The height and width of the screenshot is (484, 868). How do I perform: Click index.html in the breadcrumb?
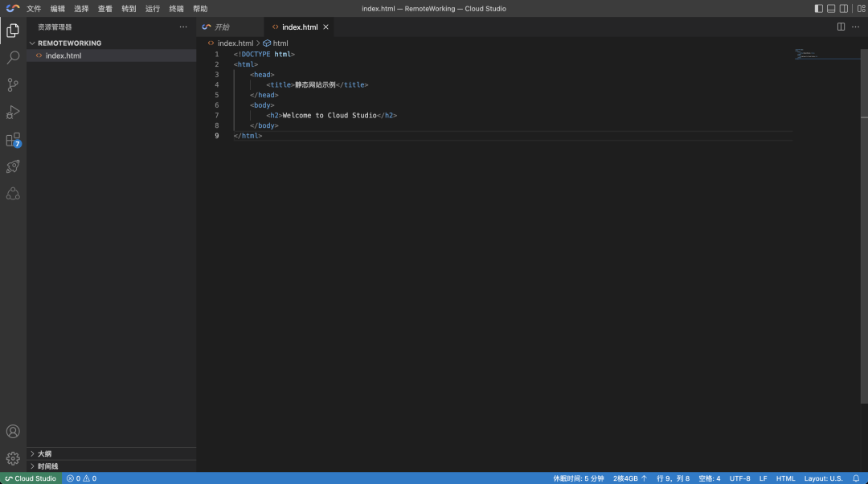[235, 43]
